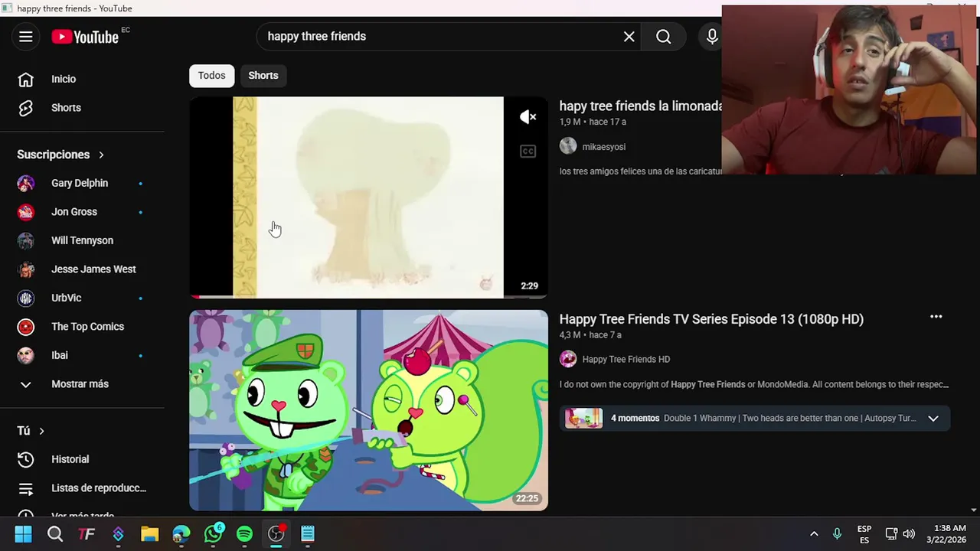Viewport: 980px width, 551px height.
Task: Show hidden tray icons chevron
Action: click(x=814, y=534)
